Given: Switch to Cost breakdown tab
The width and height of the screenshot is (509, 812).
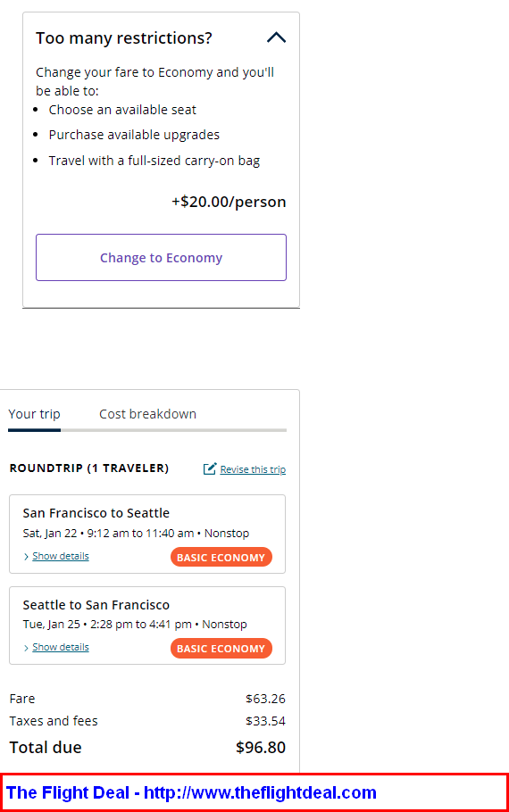Looking at the screenshot, I should (147, 414).
